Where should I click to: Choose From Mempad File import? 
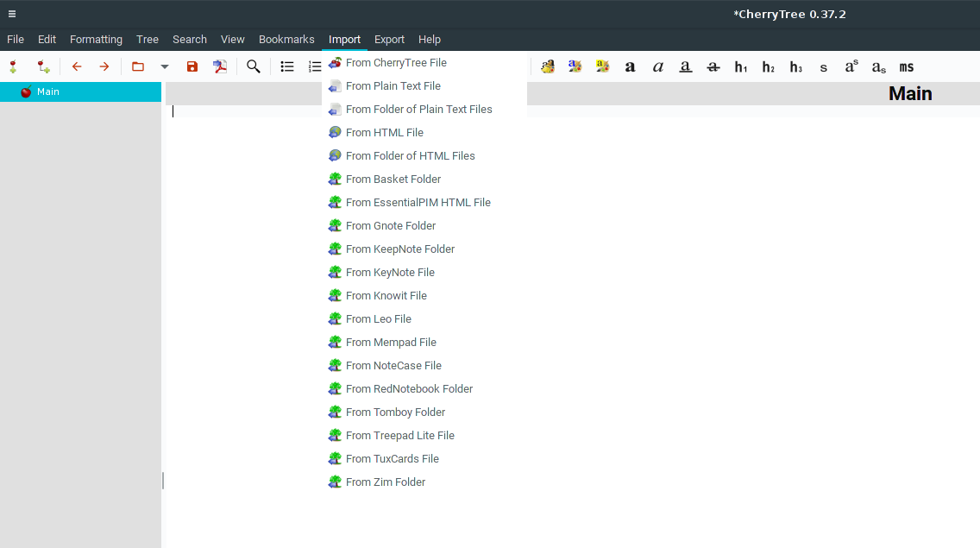[424, 343]
